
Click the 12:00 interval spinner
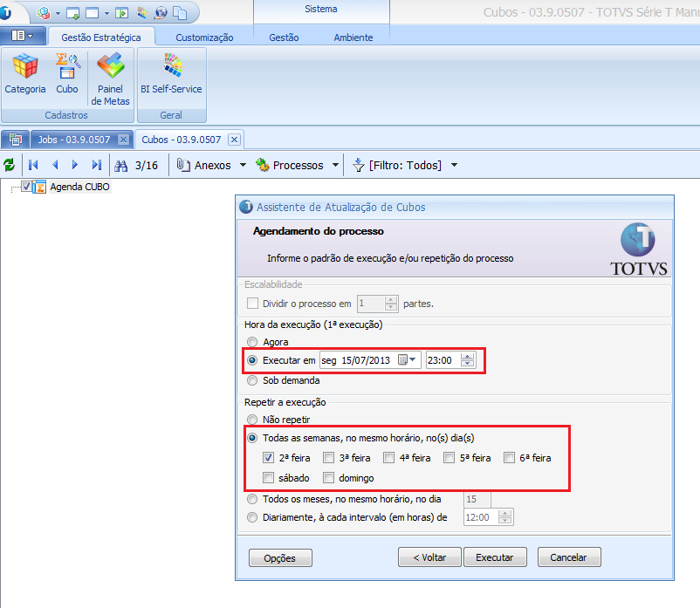coord(504,517)
